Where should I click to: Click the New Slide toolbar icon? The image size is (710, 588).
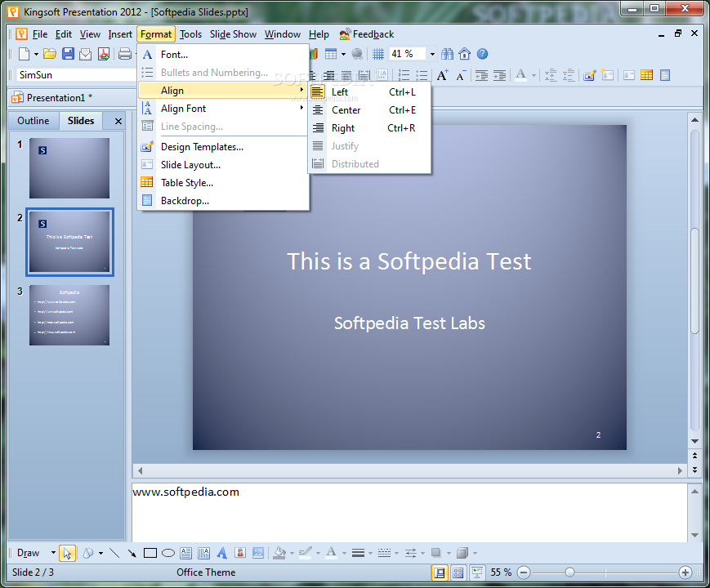[x=608, y=75]
